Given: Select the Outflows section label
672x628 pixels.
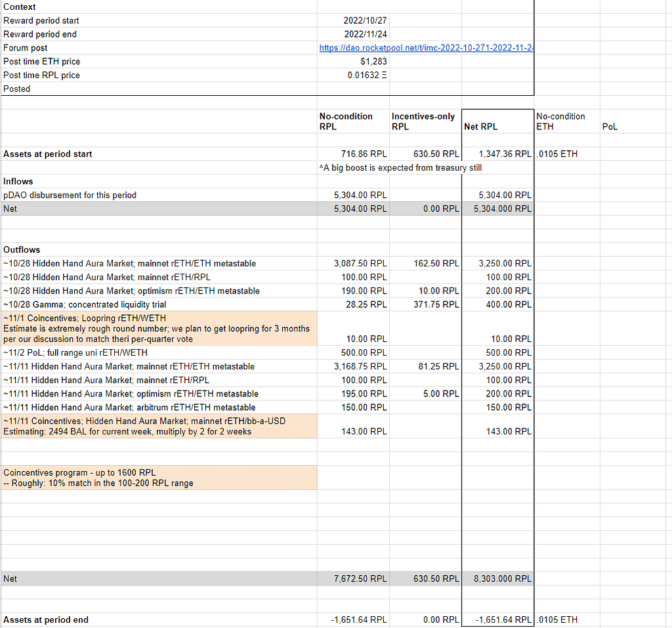Looking at the screenshot, I should click(x=20, y=249).
